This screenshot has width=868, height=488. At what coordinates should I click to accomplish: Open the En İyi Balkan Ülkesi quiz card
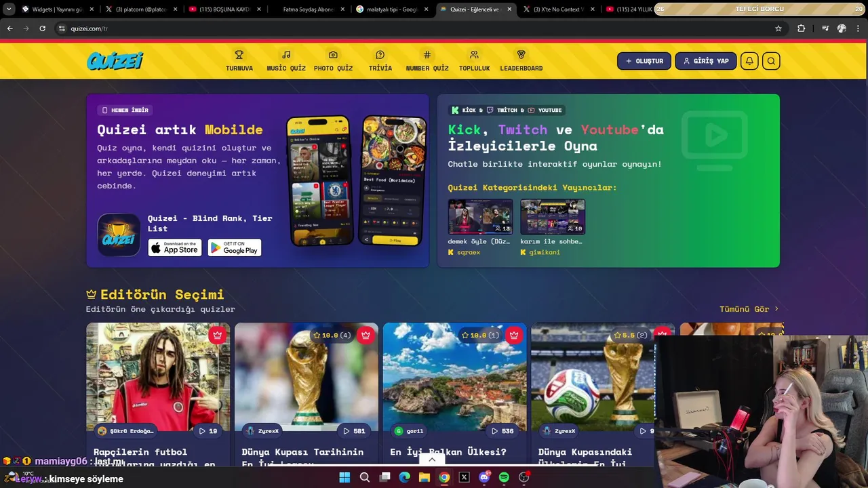(454, 396)
